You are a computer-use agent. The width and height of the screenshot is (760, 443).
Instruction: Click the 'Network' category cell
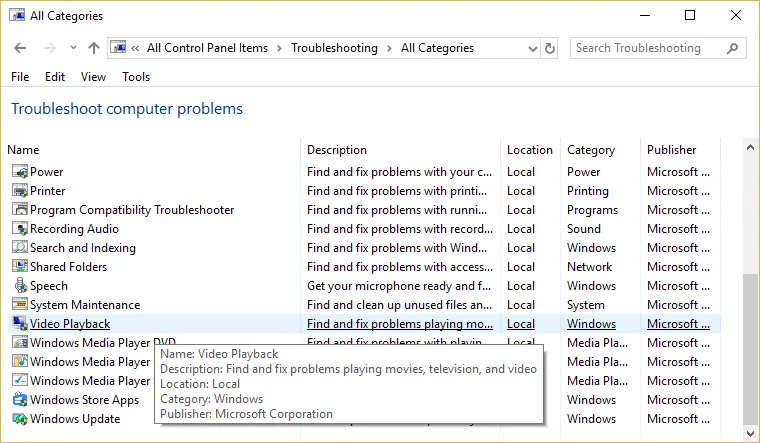(x=589, y=267)
